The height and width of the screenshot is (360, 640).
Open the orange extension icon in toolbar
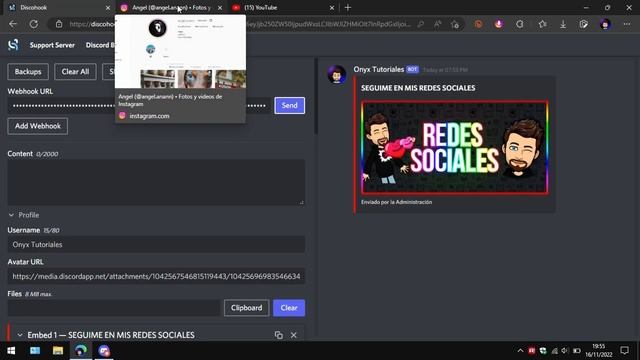coord(478,24)
